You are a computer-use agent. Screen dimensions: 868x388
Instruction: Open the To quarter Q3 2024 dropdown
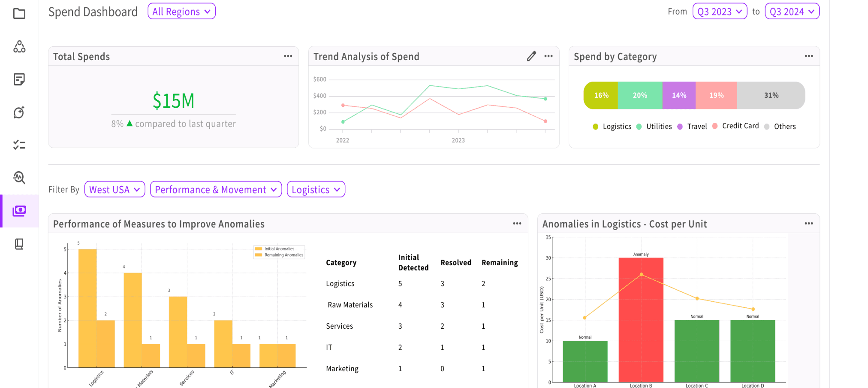(792, 12)
